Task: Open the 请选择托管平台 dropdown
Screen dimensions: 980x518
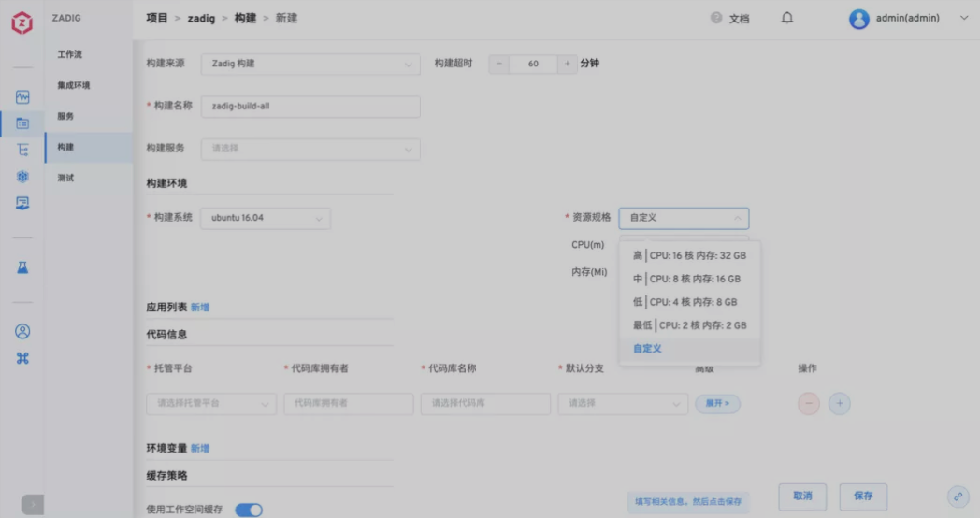Action: (211, 404)
